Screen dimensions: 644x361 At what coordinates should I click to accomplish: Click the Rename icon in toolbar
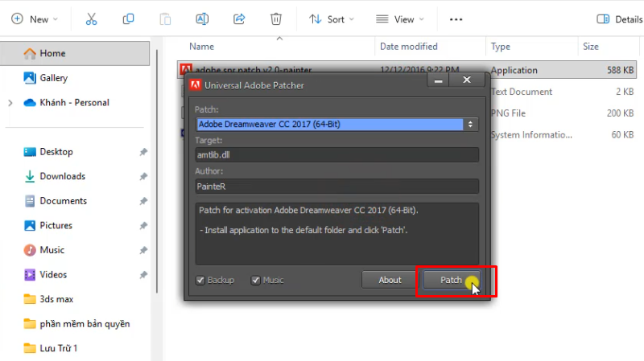(202, 19)
